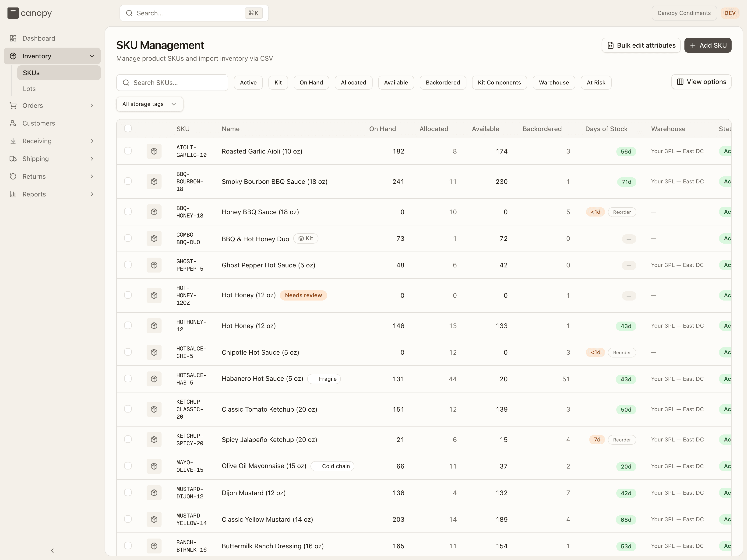Click the 7d stock badge for Spicy Jalapeño Ketchup

[x=597, y=440]
